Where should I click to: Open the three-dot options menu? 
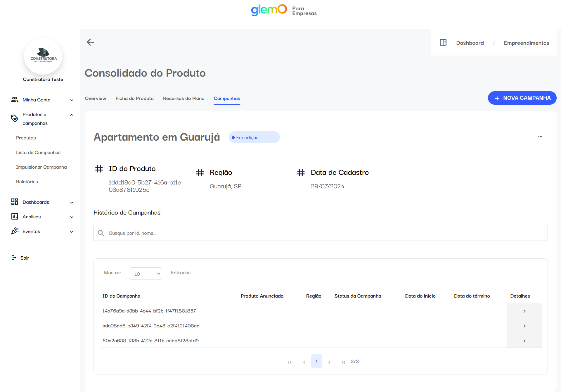[540, 136]
